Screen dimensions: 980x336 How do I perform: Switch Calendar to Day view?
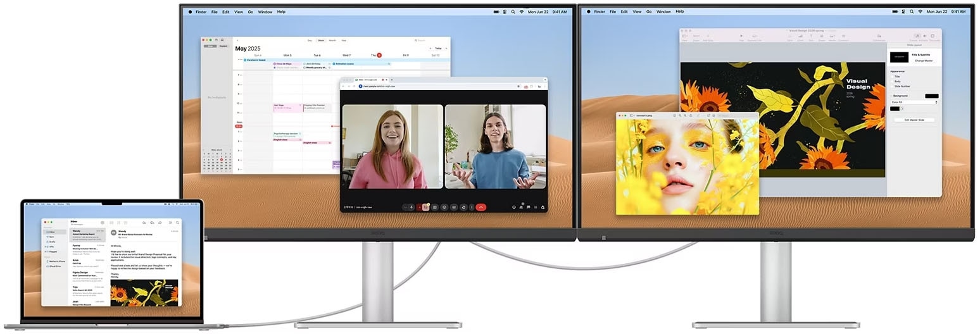point(310,40)
